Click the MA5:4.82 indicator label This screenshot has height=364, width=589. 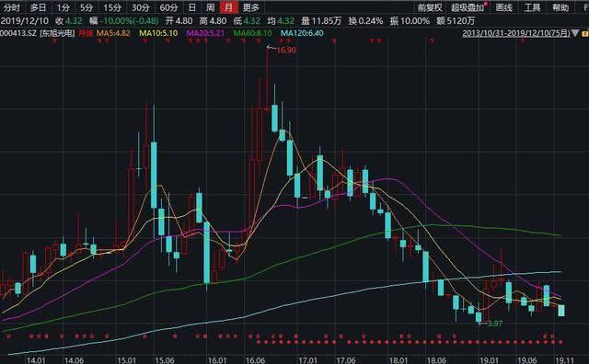pyautogui.click(x=113, y=33)
